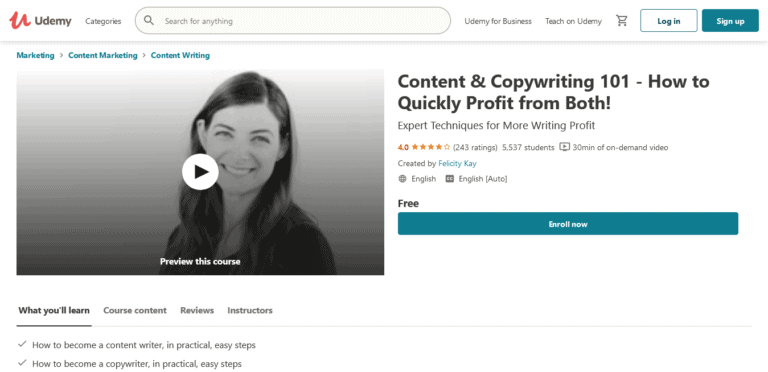Click the closed captions CC icon

coord(450,179)
